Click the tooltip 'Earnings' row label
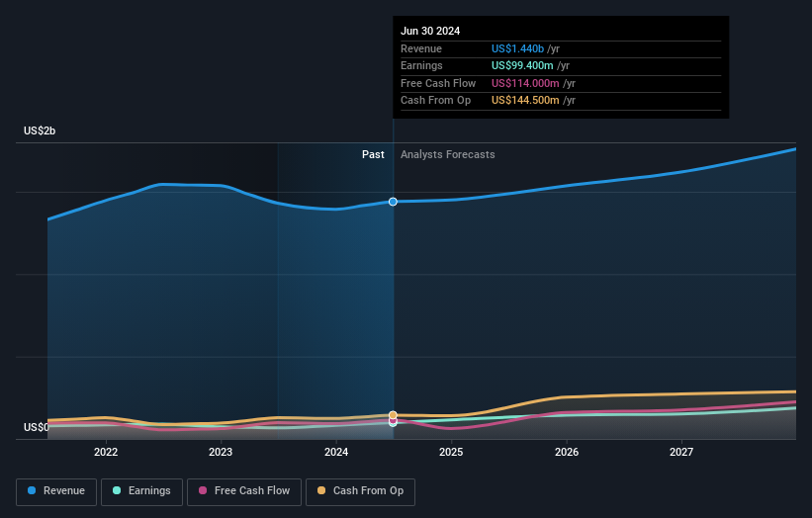This screenshot has width=812, height=518. coord(421,65)
